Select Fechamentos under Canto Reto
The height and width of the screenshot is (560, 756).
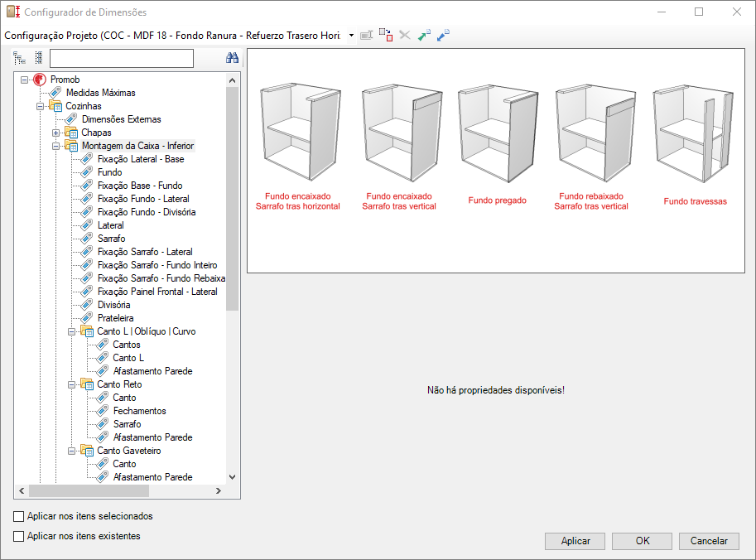coord(139,411)
